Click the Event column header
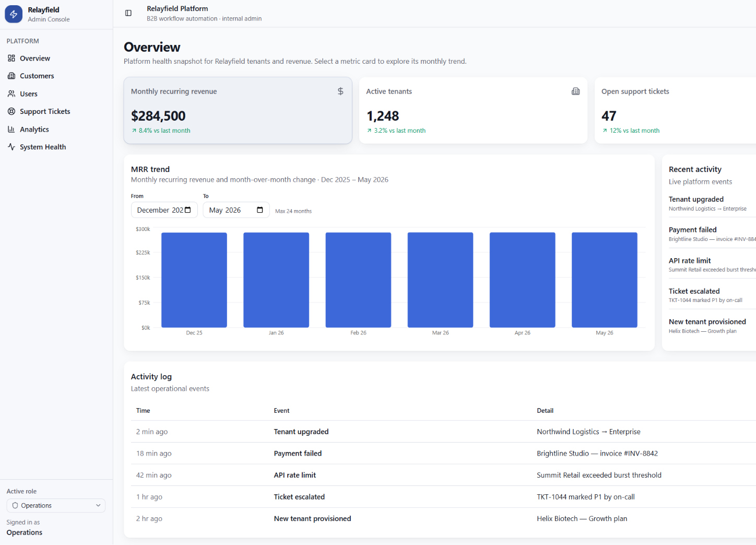The width and height of the screenshot is (756, 545). coord(281,411)
